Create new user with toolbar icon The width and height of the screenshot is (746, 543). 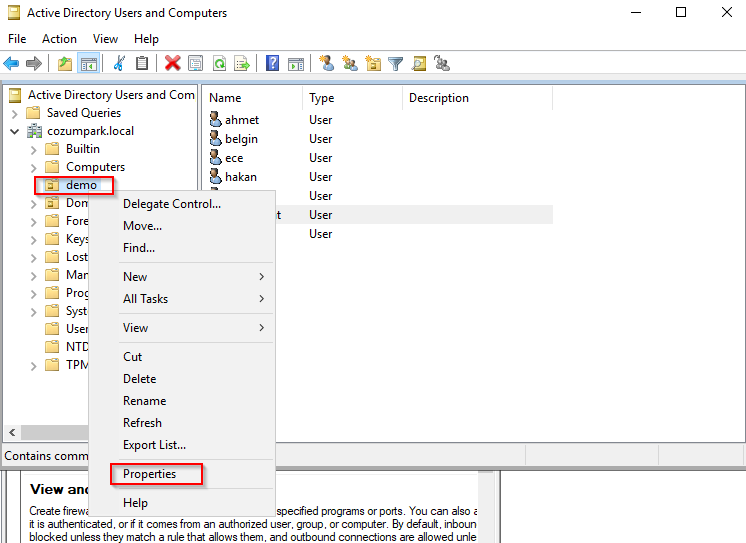(x=326, y=63)
